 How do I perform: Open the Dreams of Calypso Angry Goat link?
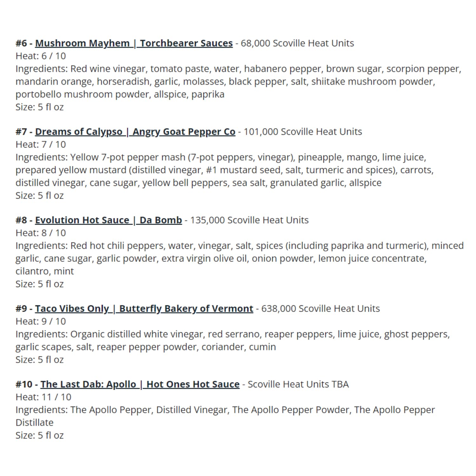pyautogui.click(x=135, y=132)
